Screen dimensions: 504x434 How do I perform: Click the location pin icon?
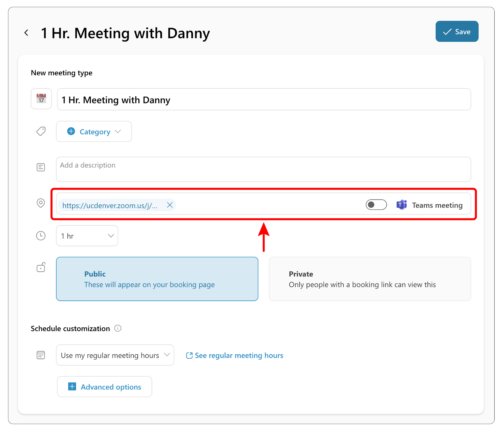(41, 203)
